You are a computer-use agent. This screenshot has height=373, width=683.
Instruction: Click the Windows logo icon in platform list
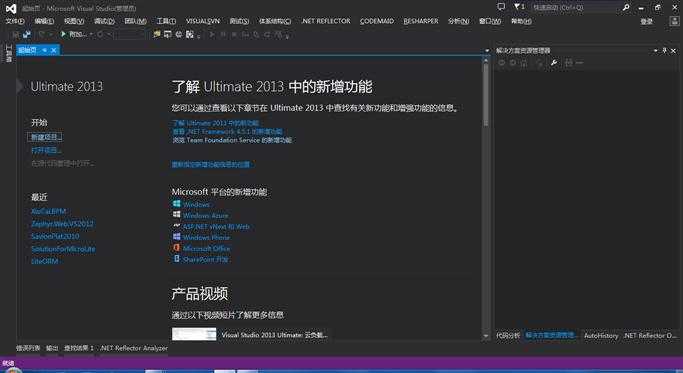pos(176,203)
